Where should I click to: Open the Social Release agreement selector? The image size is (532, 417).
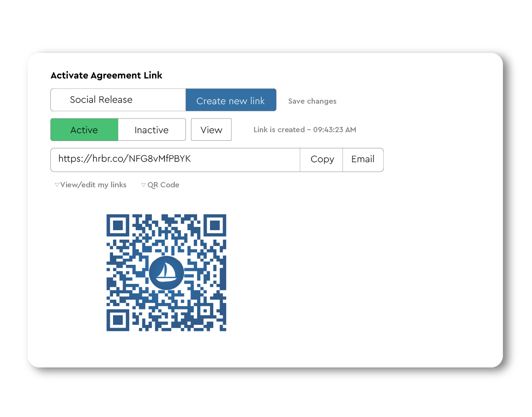[118, 100]
